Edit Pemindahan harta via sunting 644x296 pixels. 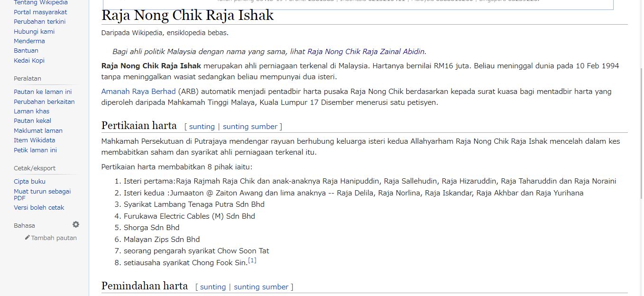point(213,287)
